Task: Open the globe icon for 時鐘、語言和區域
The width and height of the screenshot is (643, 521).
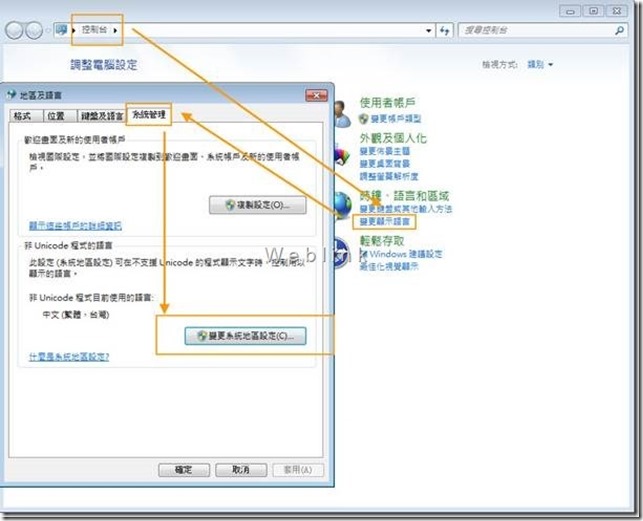Action: [x=343, y=205]
